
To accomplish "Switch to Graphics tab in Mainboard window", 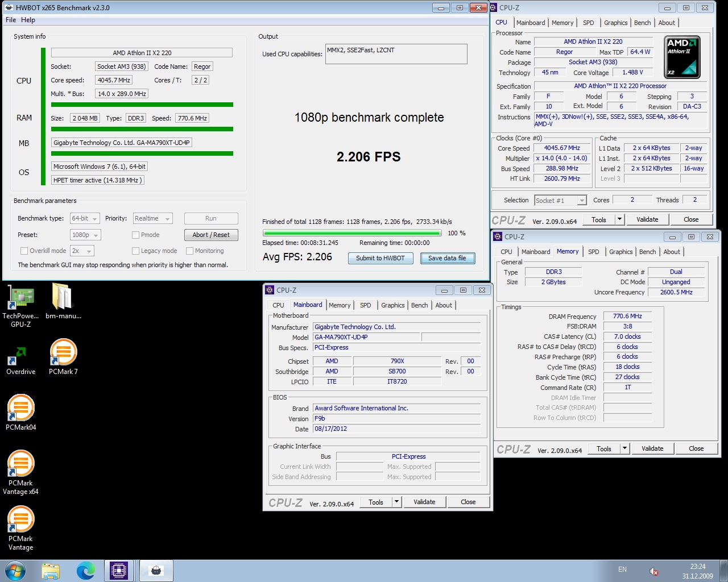I will (393, 305).
